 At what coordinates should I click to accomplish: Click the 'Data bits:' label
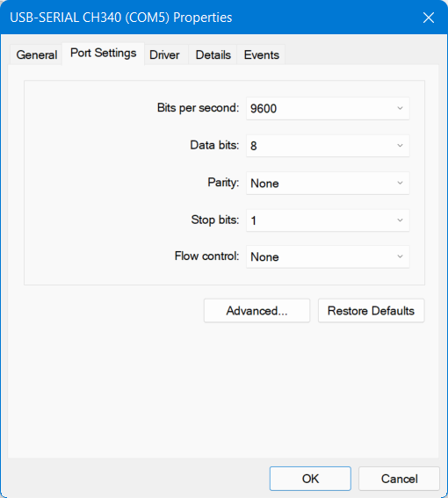coord(214,145)
